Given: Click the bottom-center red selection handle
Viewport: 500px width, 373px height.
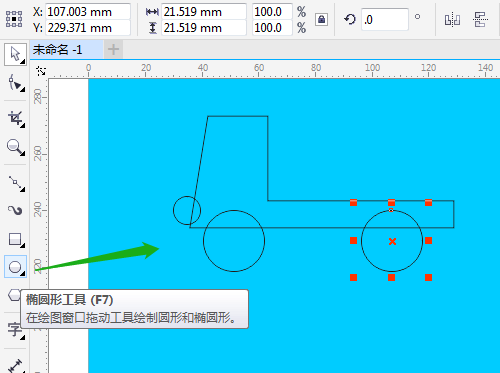Looking at the screenshot, I should coord(392,278).
